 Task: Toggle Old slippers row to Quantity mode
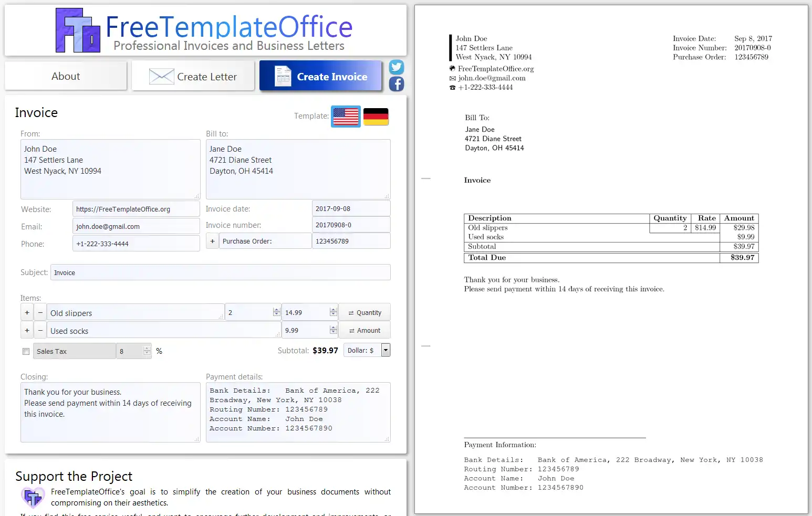pyautogui.click(x=365, y=313)
